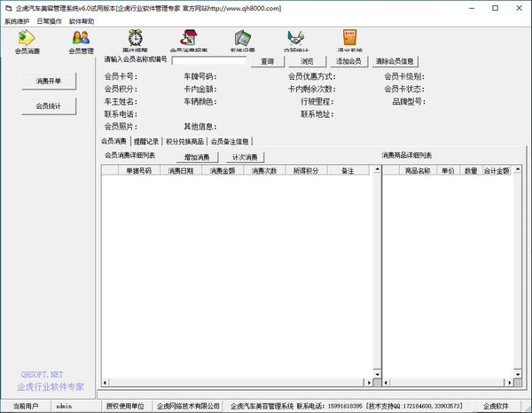Viewport: 532px width, 413px height.
Task: Click product list scroll left arrow
Action: [x=386, y=383]
